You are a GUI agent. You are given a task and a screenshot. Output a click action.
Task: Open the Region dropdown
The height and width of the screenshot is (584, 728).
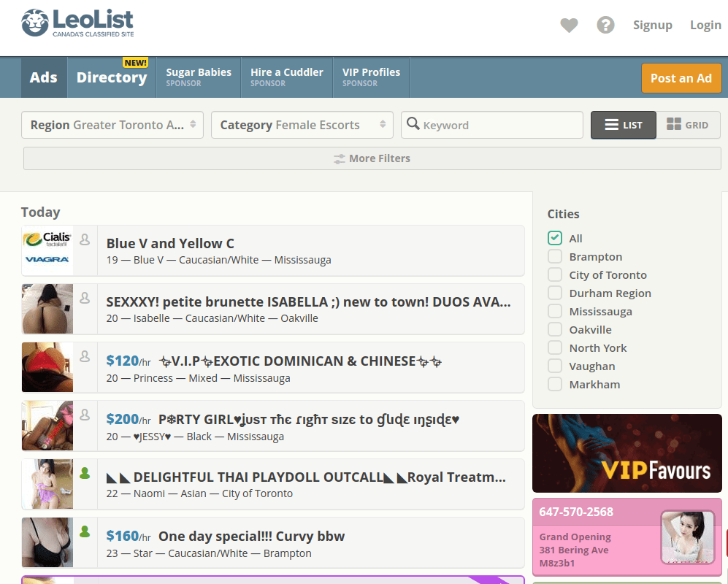(112, 125)
